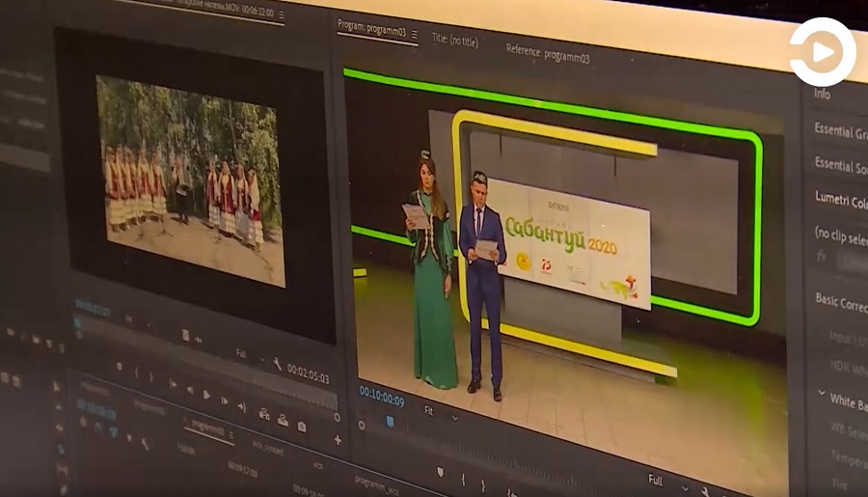Screen dimensions: 868x497
Task: Click the Program timecode 00:10:00:09
Action: pos(382,397)
